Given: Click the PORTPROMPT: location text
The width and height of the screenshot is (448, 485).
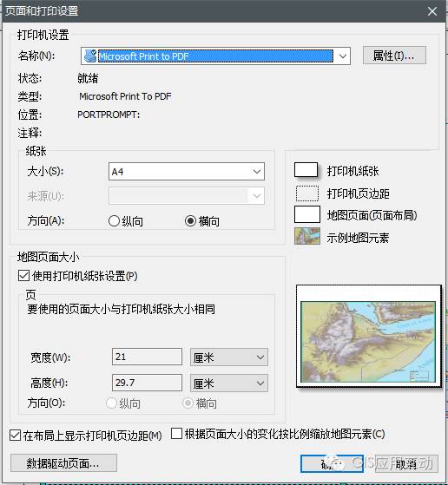Looking at the screenshot, I should 109,115.
